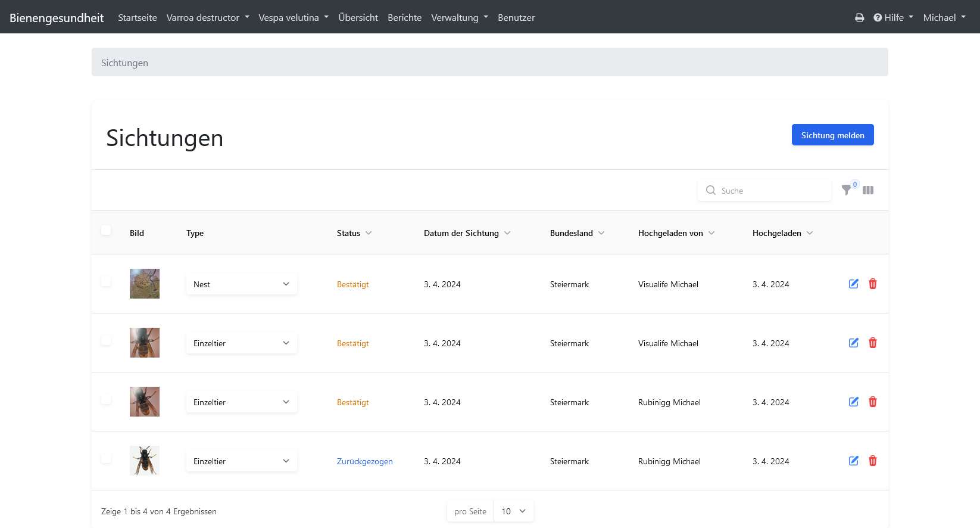Edit the Zurückgezogen sighting row

click(x=853, y=461)
